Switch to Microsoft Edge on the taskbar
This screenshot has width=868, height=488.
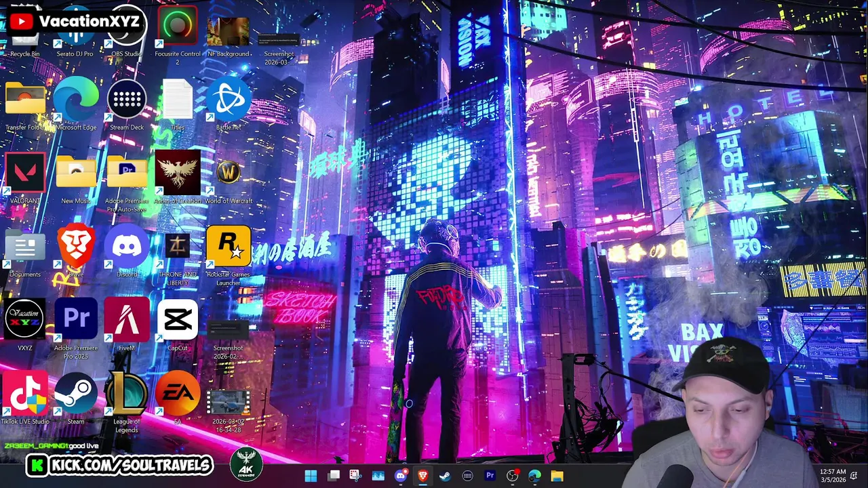(x=534, y=476)
